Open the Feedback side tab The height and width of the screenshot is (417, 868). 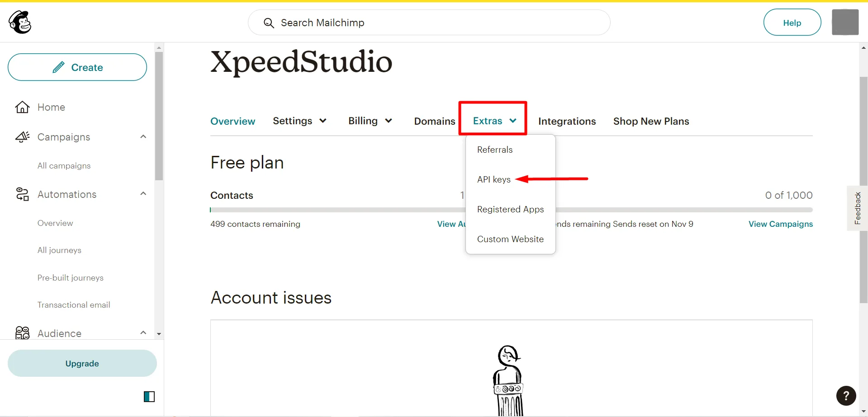857,208
